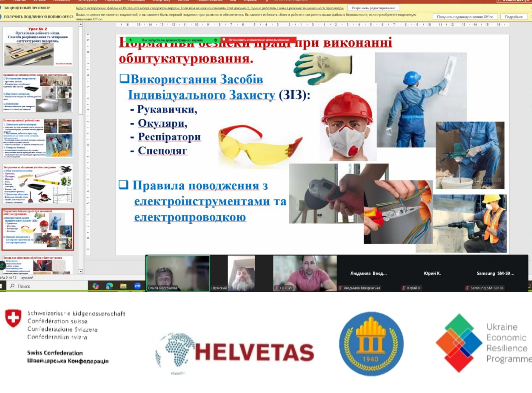This screenshot has height=393, width=532.
Task: Open Zoom from the Windows taskbar
Action: coord(137,286)
